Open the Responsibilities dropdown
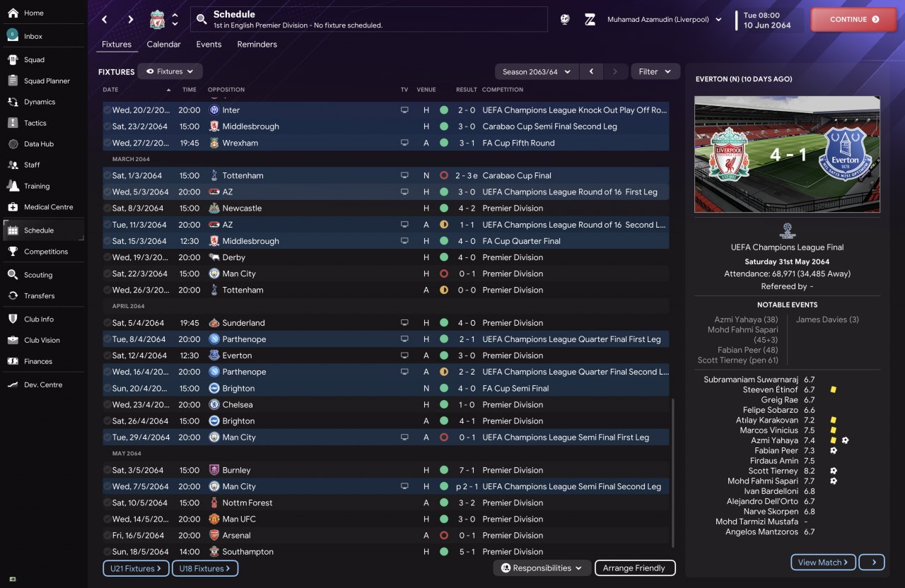Screen dimensions: 905x588 542,568
